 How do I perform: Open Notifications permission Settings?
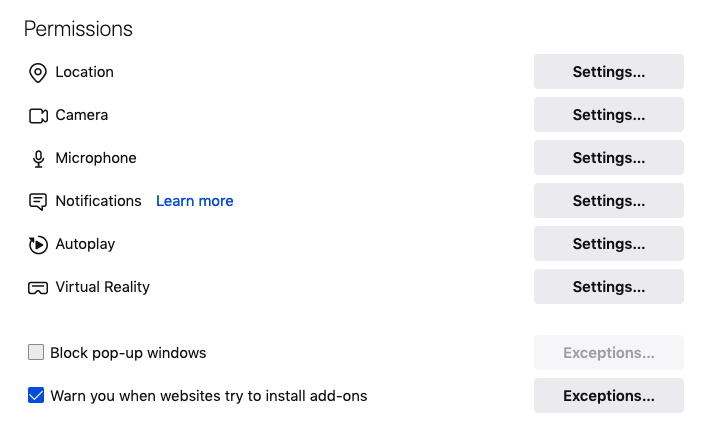[x=608, y=201]
